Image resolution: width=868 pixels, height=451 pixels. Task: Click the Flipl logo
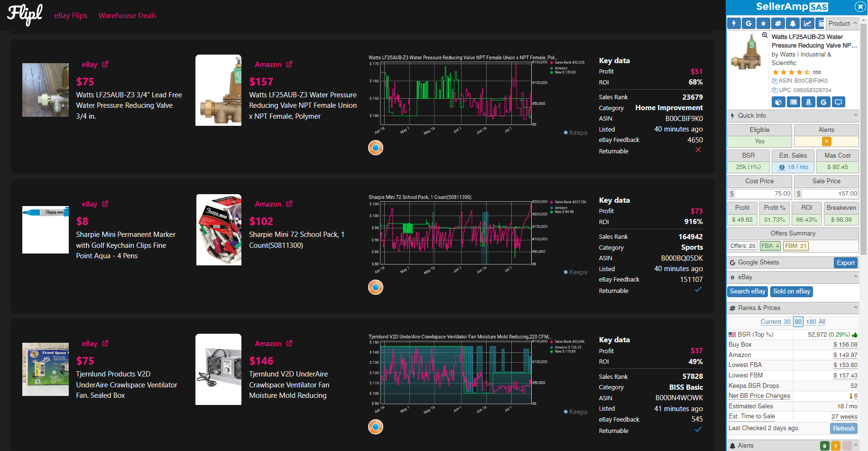(25, 14)
